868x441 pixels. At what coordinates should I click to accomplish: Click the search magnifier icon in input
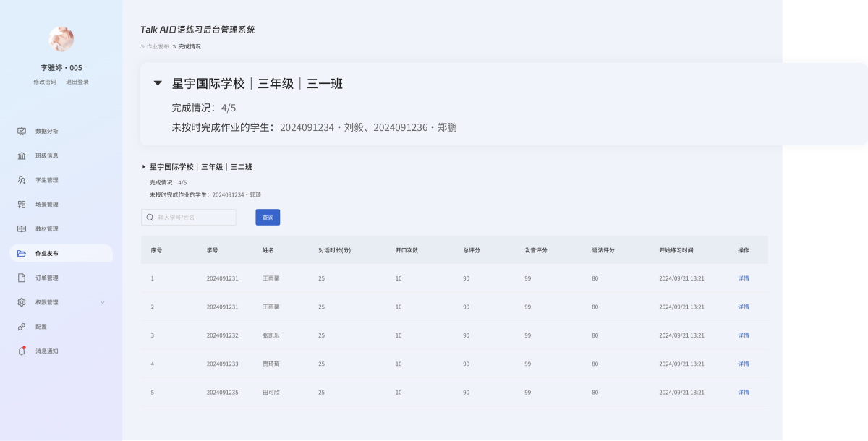150,217
